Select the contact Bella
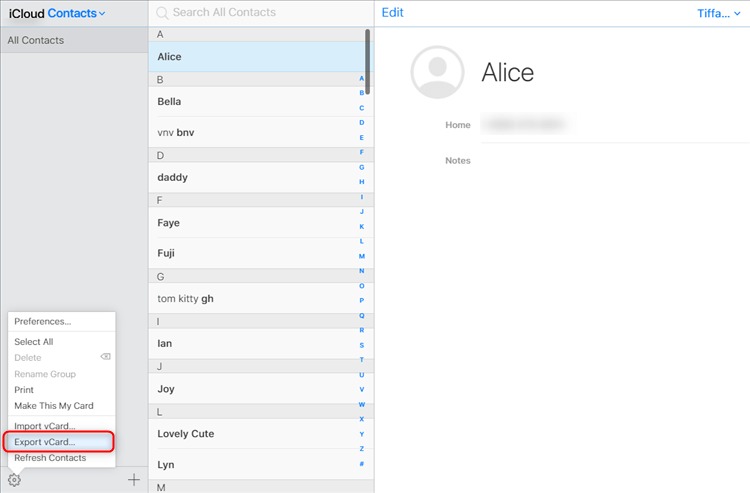Viewport: 750px width, 493px height. [169, 101]
